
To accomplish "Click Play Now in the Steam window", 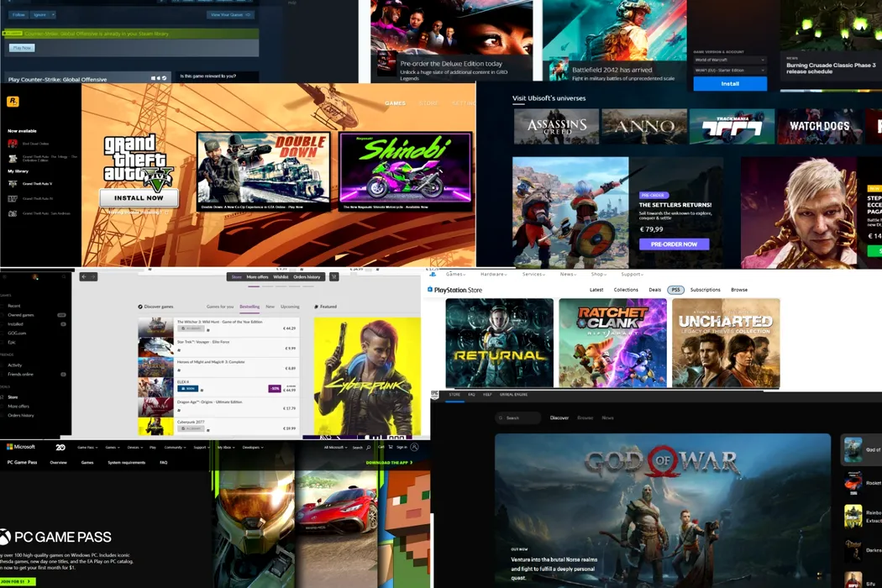I will pyautogui.click(x=22, y=48).
